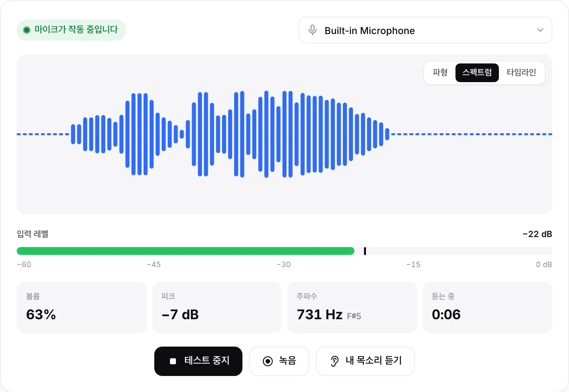Viewport: 569px width, 392px height.
Task: Click the green status dot indicator
Action: (27, 30)
